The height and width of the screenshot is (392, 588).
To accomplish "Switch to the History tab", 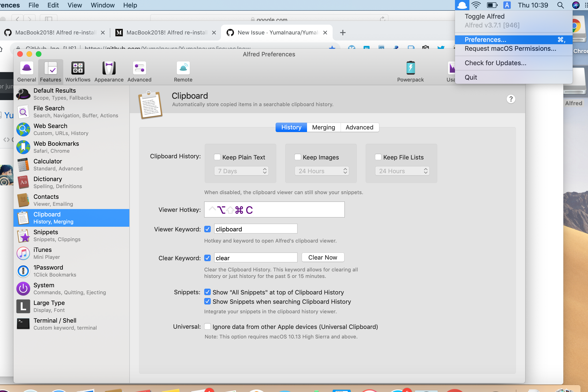I will [291, 127].
